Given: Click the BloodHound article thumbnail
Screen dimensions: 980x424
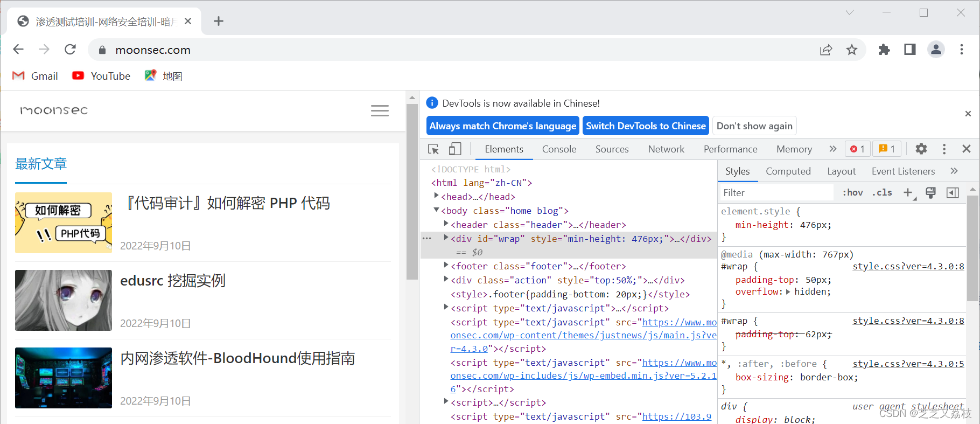Looking at the screenshot, I should (64, 378).
